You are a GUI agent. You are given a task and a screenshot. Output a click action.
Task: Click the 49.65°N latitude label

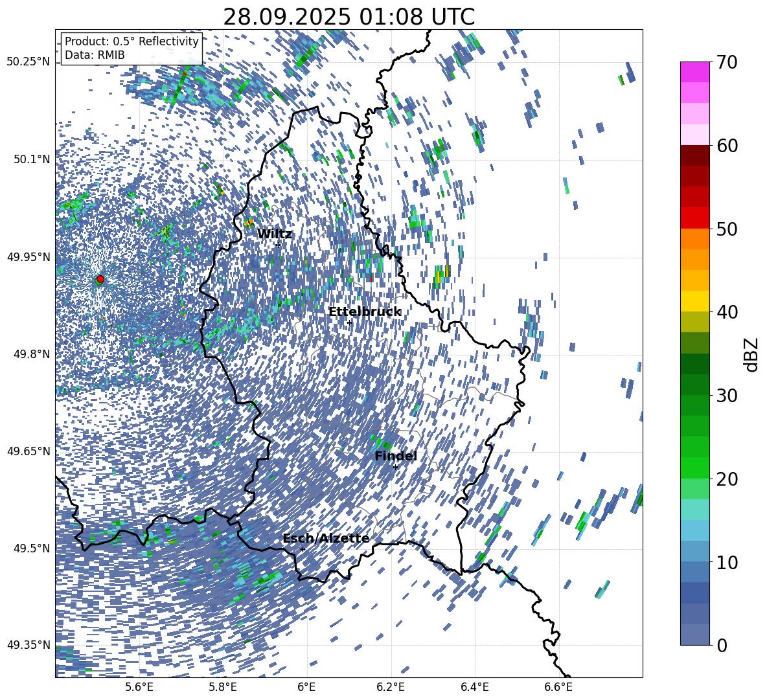click(x=29, y=451)
